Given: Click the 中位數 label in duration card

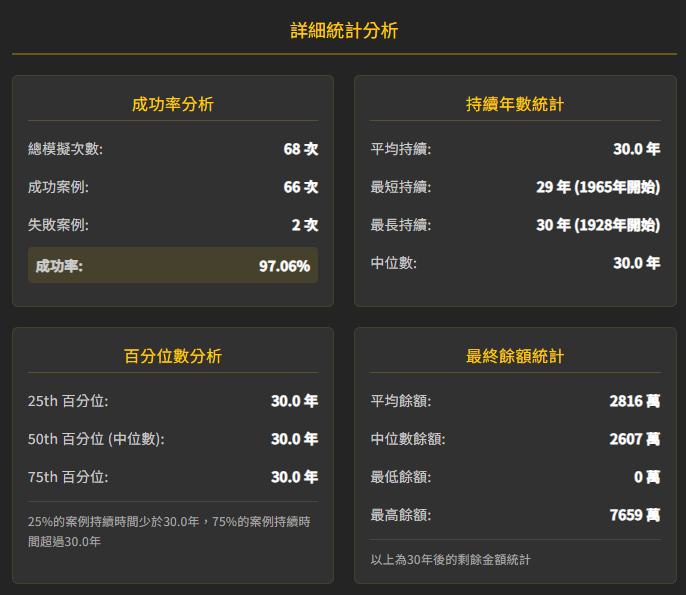Looking at the screenshot, I should [x=394, y=263].
